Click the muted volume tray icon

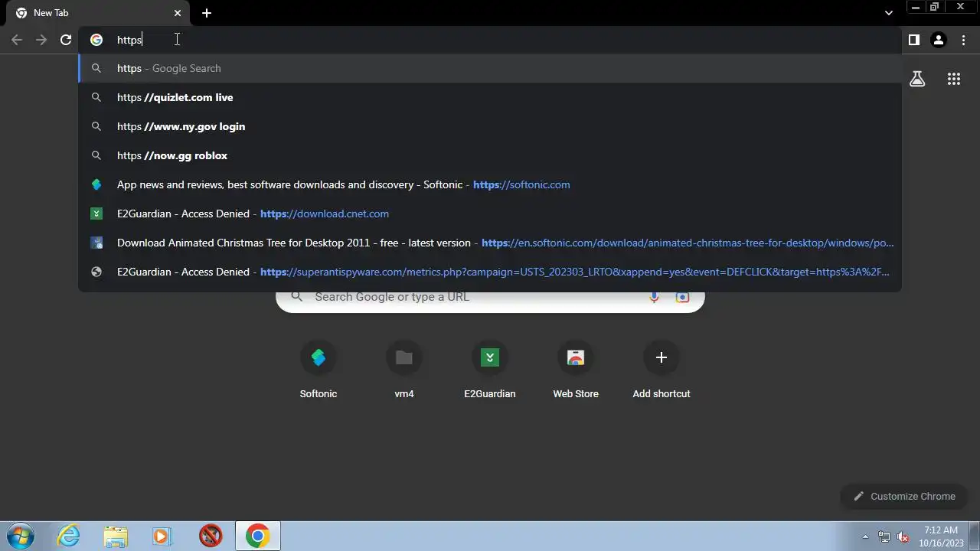click(x=903, y=536)
